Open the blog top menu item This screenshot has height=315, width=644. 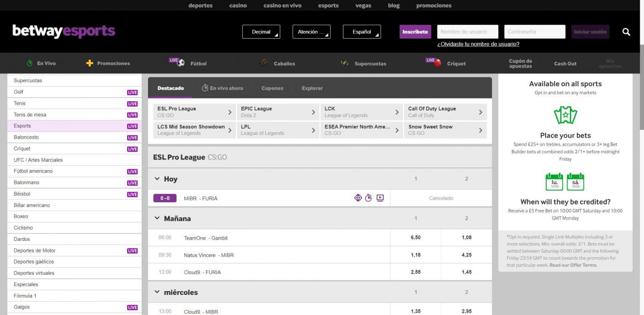[x=394, y=5]
